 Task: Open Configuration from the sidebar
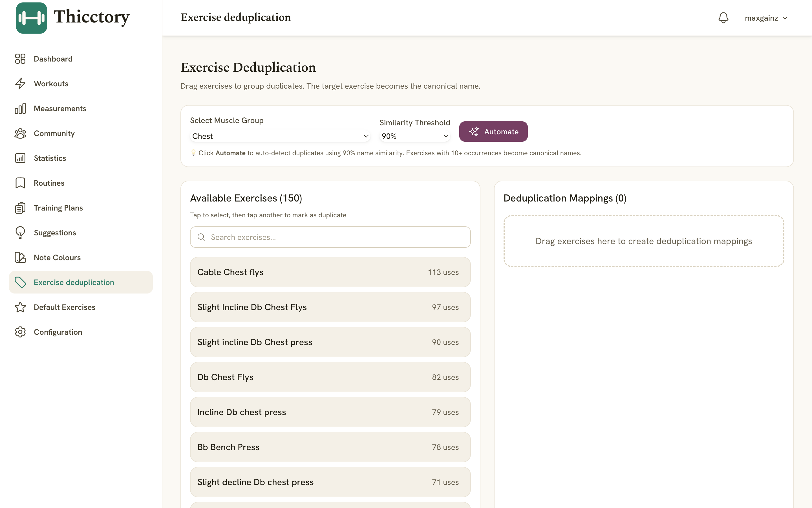click(81, 332)
